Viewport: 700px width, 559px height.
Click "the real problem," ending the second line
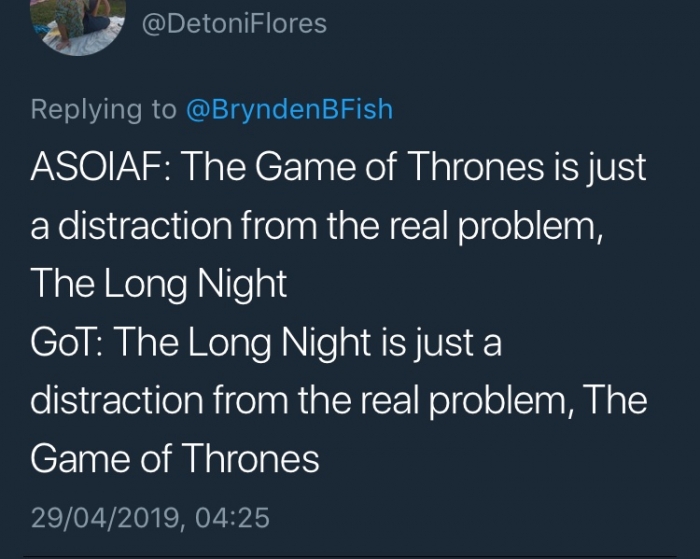(x=466, y=226)
